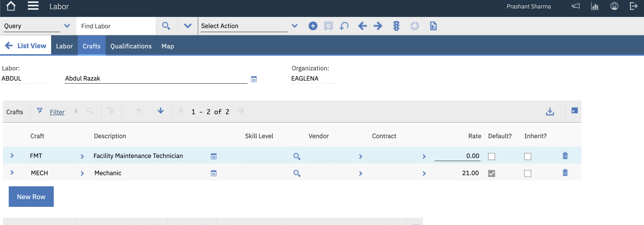The image size is (644, 225).
Task: Open the detail menu beside Mechanic description
Action: coord(213,173)
